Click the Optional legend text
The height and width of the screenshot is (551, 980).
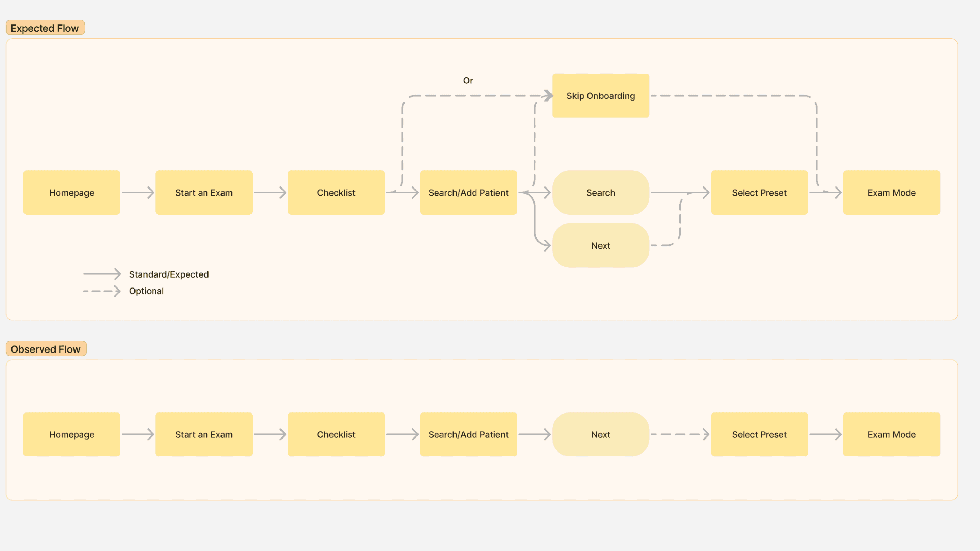pos(146,291)
